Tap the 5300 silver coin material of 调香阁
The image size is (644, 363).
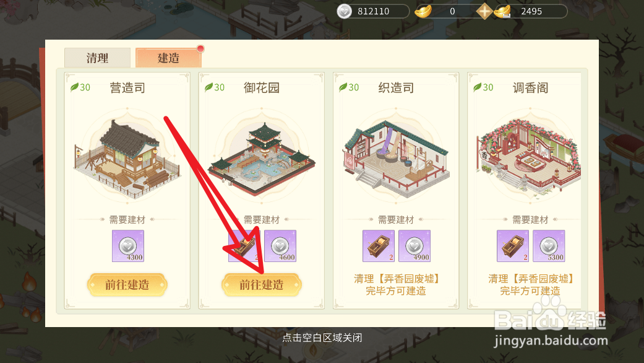(549, 246)
